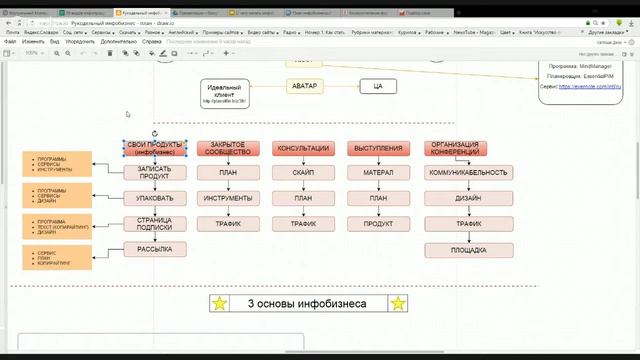Screen dimensions: 640x360
Task: Select the ВЫСТУПЛЕНИЯ red box
Action: (x=378, y=148)
